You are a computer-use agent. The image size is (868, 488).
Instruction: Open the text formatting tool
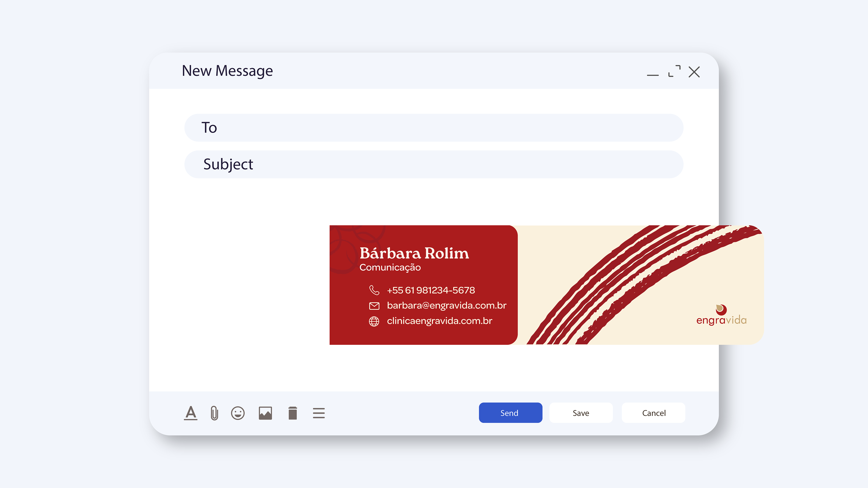(191, 413)
